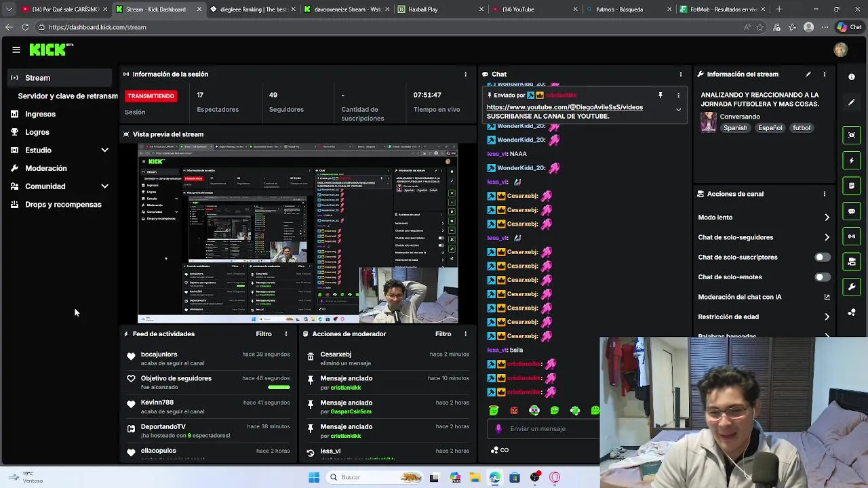Open the three-dot menu of the pinned message

click(678, 96)
